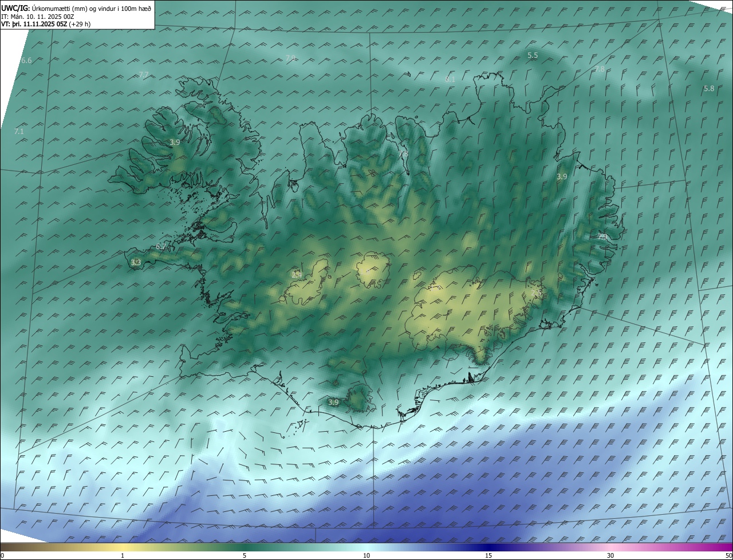
Task: Click the magenta colorbar end above tick 50
Action: pos(726,547)
